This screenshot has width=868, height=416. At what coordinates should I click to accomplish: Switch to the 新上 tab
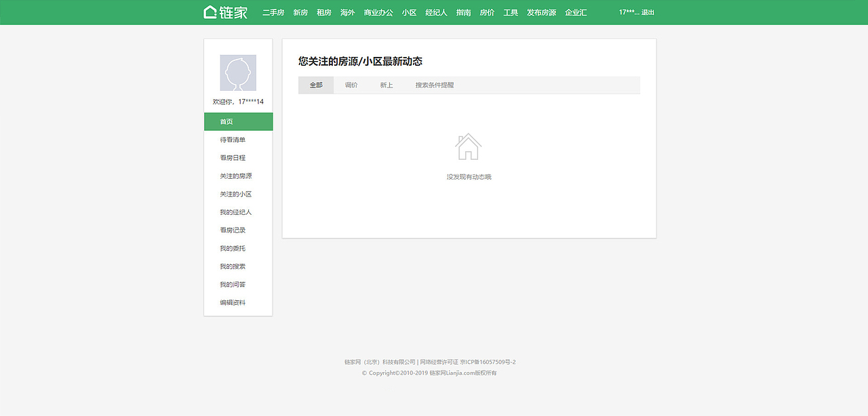click(x=387, y=85)
